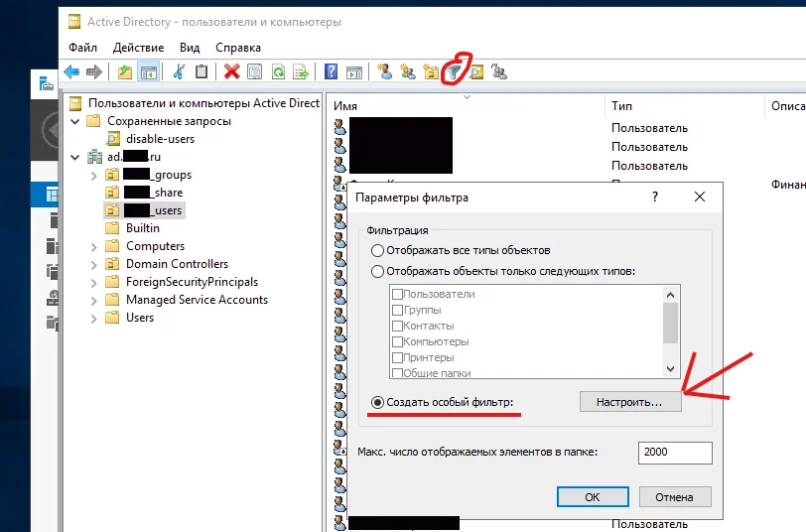The image size is (806, 532).
Task: Open Help with the blue question icon
Action: (x=332, y=70)
